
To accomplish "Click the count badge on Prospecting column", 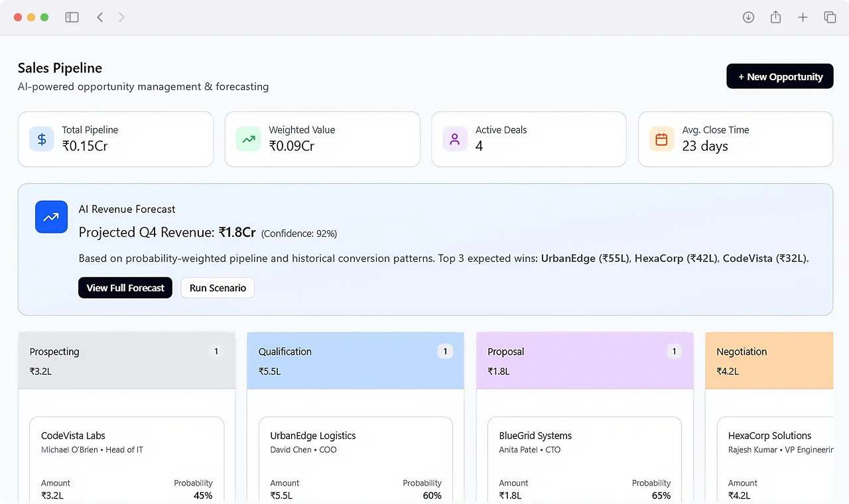I will [x=216, y=351].
